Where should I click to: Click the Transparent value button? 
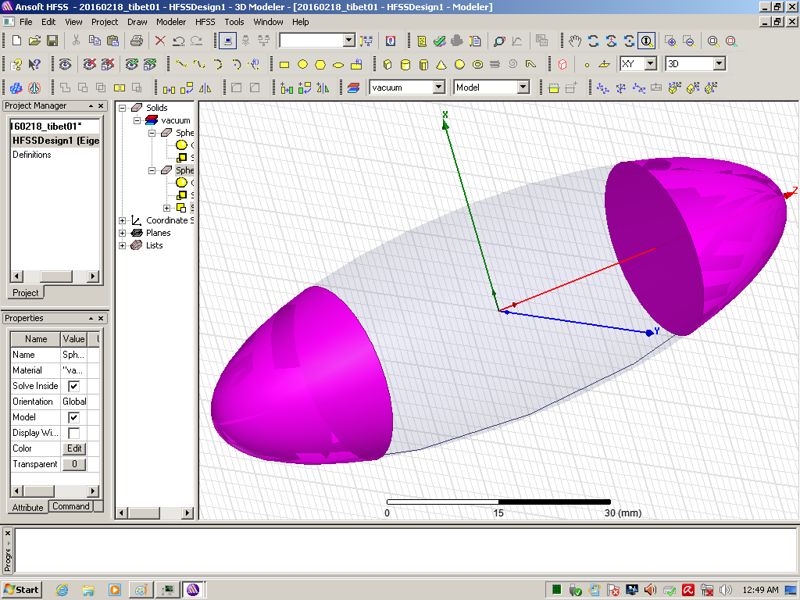74,465
